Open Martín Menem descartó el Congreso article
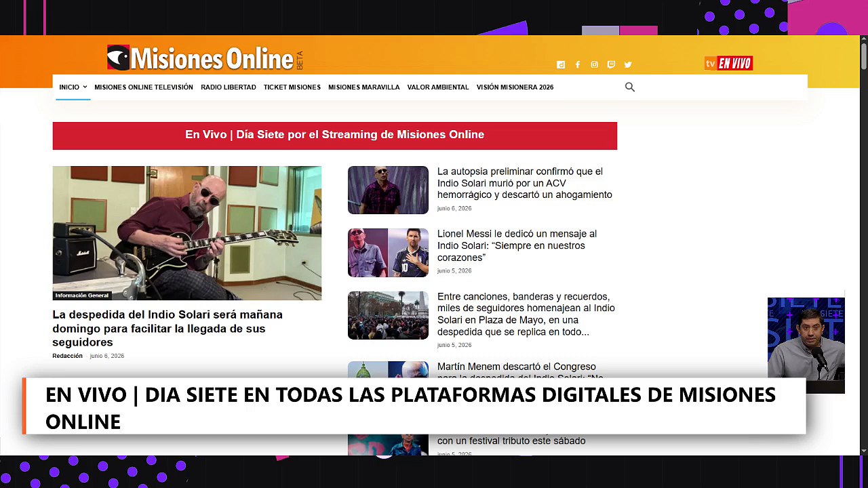This screenshot has height=488, width=868. tap(520, 369)
